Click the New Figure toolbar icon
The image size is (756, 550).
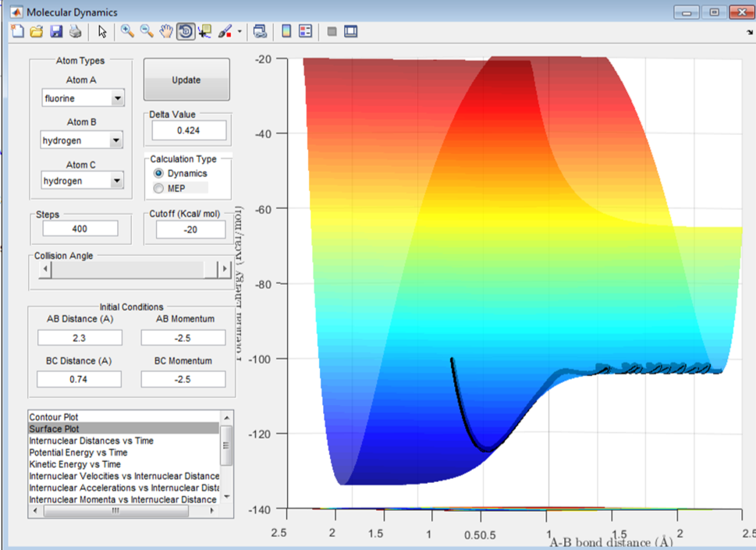[18, 32]
